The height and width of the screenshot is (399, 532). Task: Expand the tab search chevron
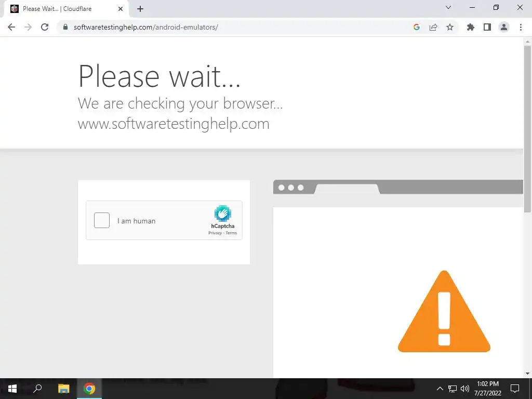(x=448, y=7)
